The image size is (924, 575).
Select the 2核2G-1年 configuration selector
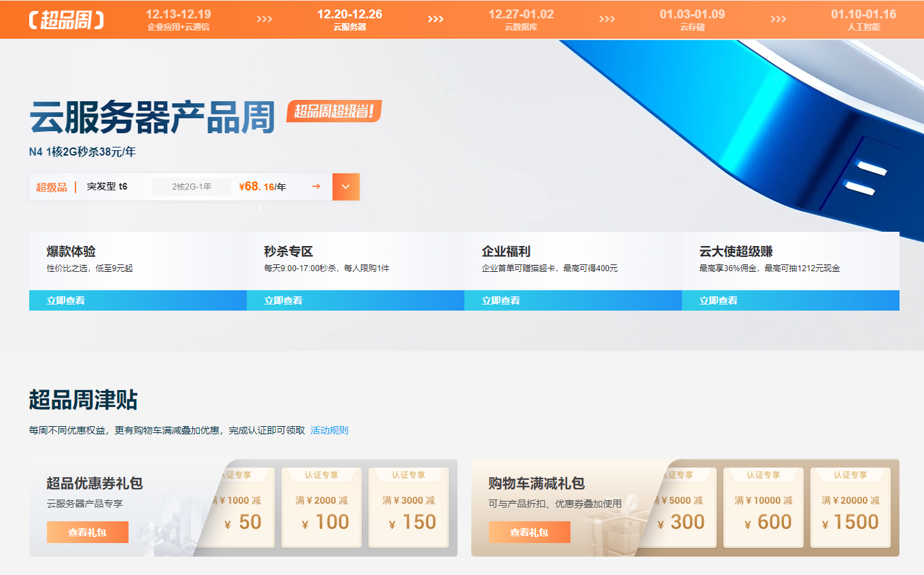191,187
